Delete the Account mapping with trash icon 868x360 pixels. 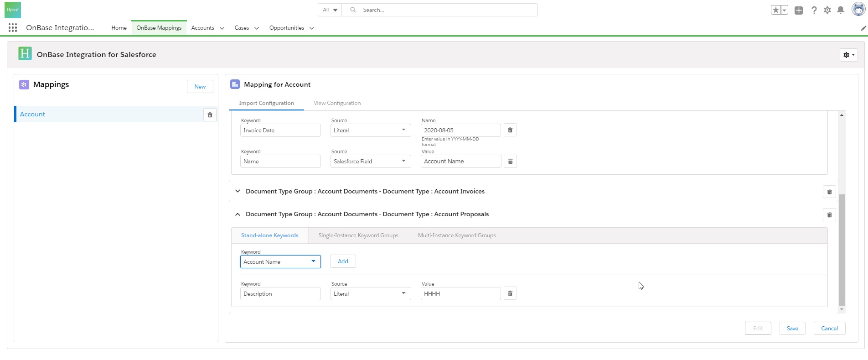tap(210, 115)
